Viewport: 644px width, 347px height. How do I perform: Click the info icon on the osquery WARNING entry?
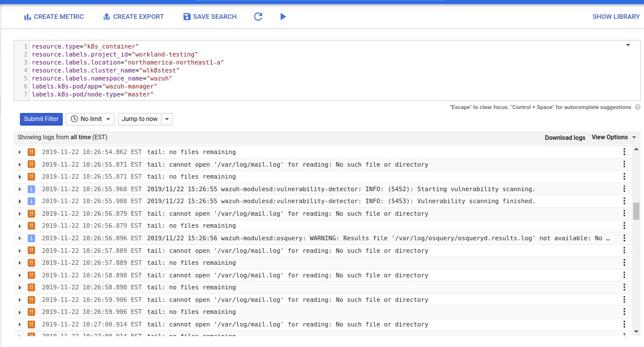(31, 238)
